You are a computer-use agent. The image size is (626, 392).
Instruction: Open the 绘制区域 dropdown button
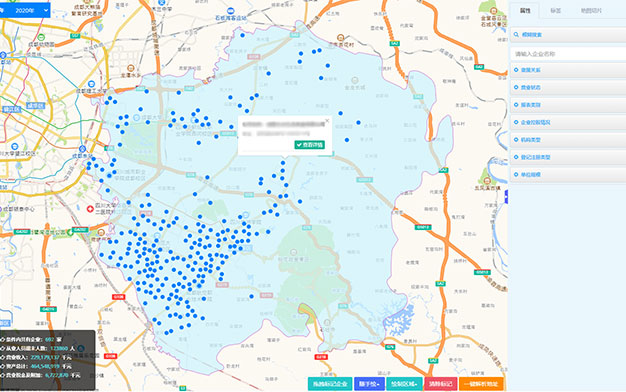404,384
